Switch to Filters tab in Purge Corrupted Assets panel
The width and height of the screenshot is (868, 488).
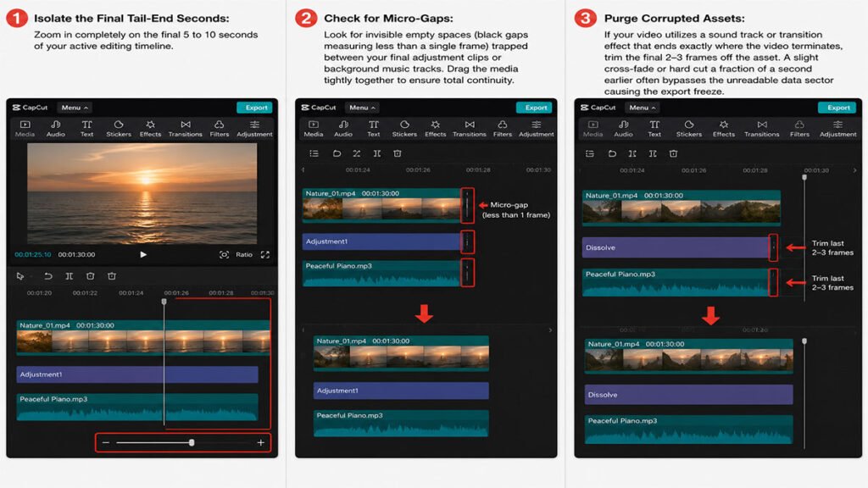click(799, 129)
